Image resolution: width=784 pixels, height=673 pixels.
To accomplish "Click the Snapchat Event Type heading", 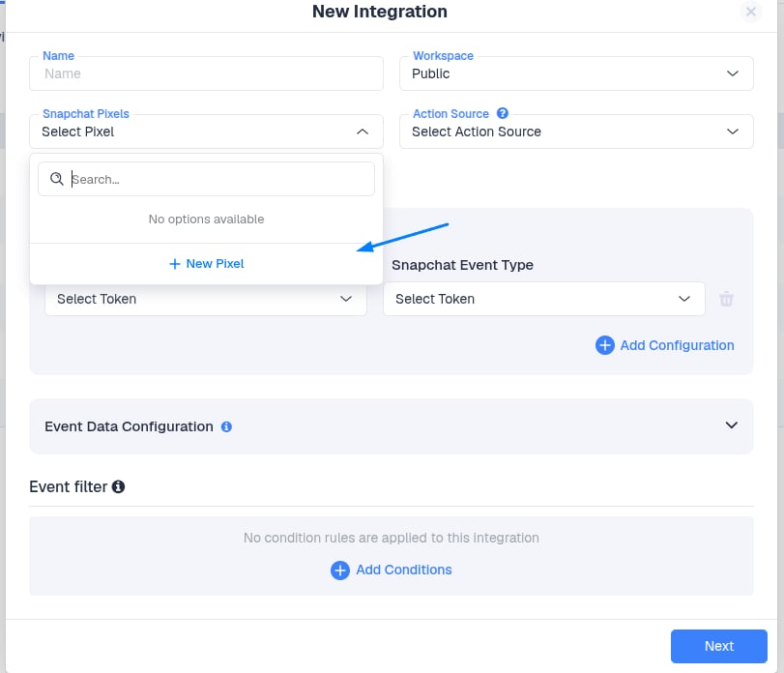I will (462, 265).
